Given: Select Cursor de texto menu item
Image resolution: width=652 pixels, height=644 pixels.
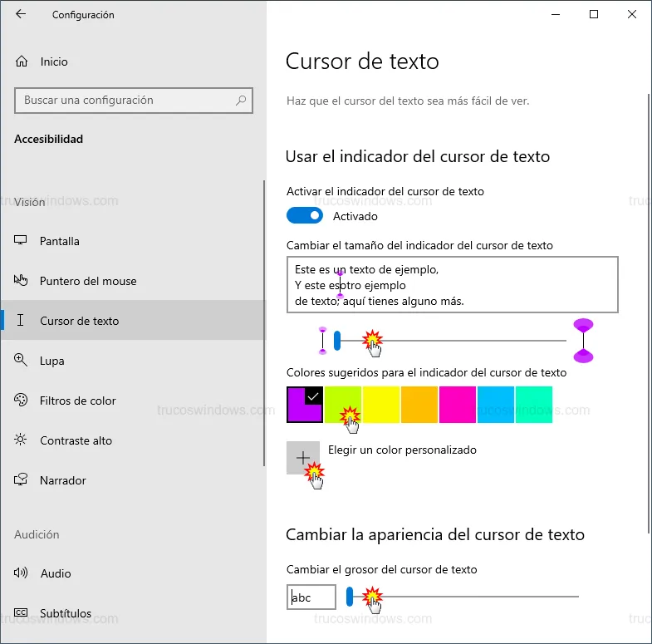Looking at the screenshot, I should coord(79,321).
